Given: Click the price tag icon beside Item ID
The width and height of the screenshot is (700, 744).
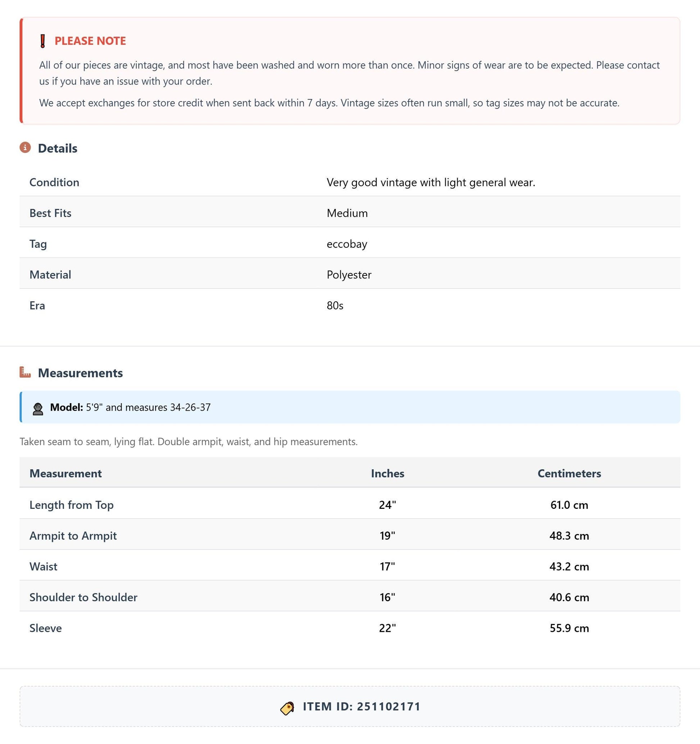Looking at the screenshot, I should click(287, 708).
